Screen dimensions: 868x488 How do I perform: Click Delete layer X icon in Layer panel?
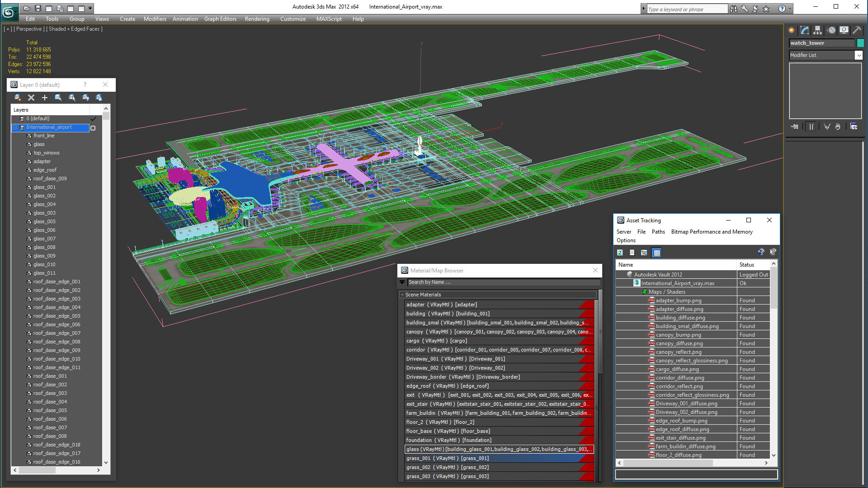point(31,98)
